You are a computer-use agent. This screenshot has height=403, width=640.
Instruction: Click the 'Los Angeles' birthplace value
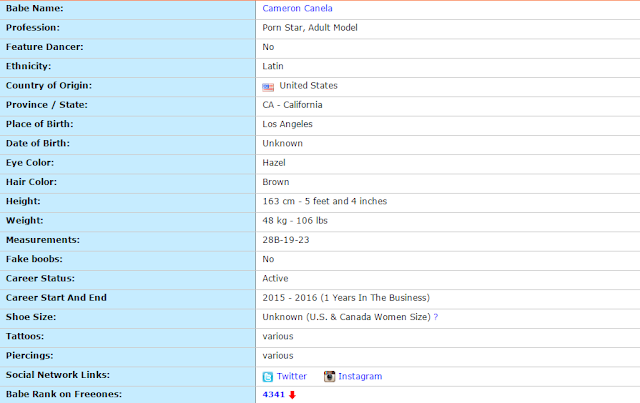pos(287,124)
